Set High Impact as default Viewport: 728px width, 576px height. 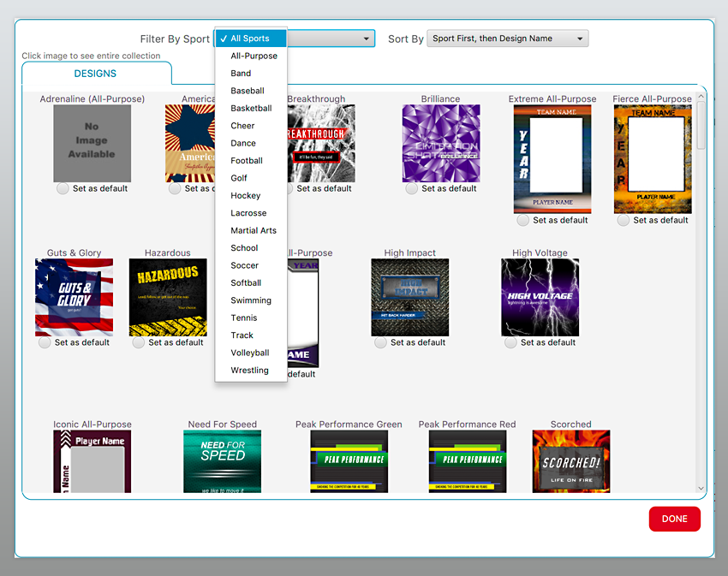point(380,342)
